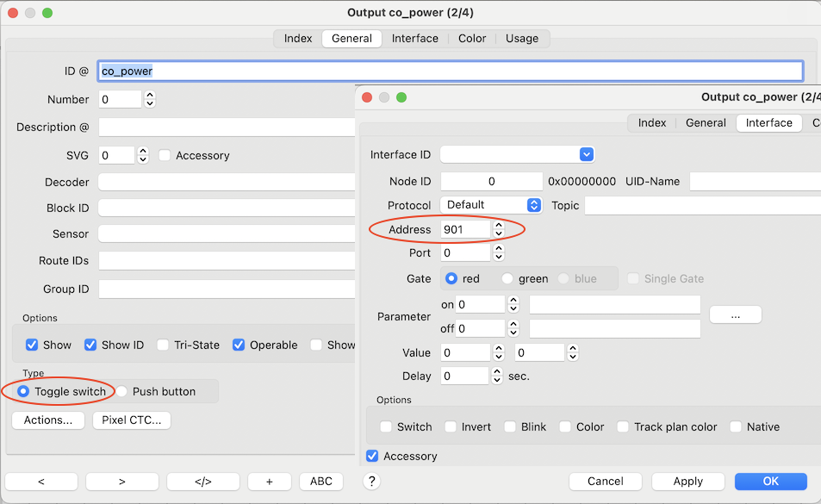Click the ABC button
Screen dimensions: 821x504
320,482
